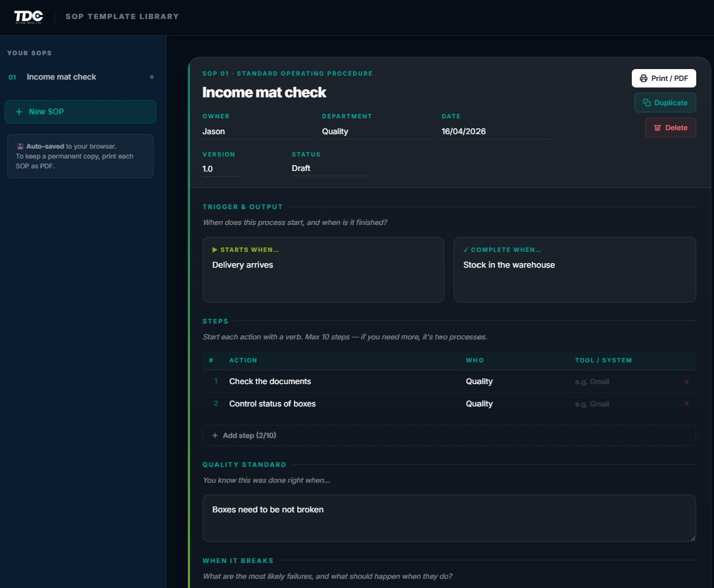
Task: Click the status dot beside Income mat check
Action: point(152,77)
